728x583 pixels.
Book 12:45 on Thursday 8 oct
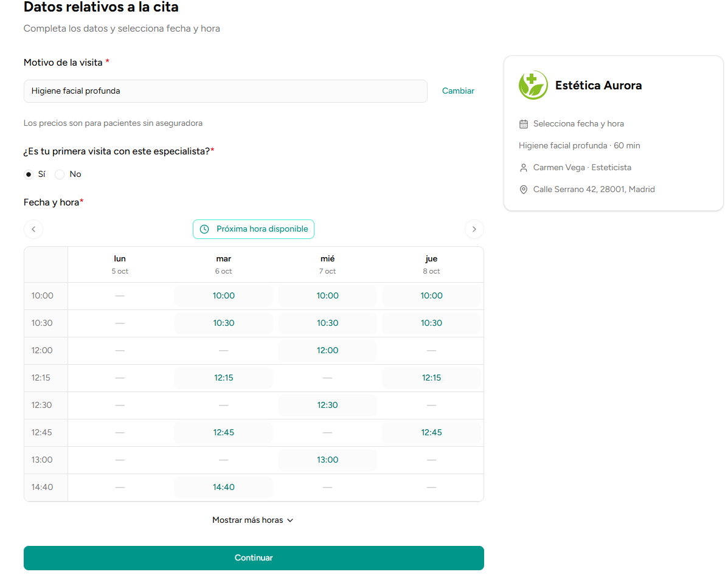tap(431, 433)
